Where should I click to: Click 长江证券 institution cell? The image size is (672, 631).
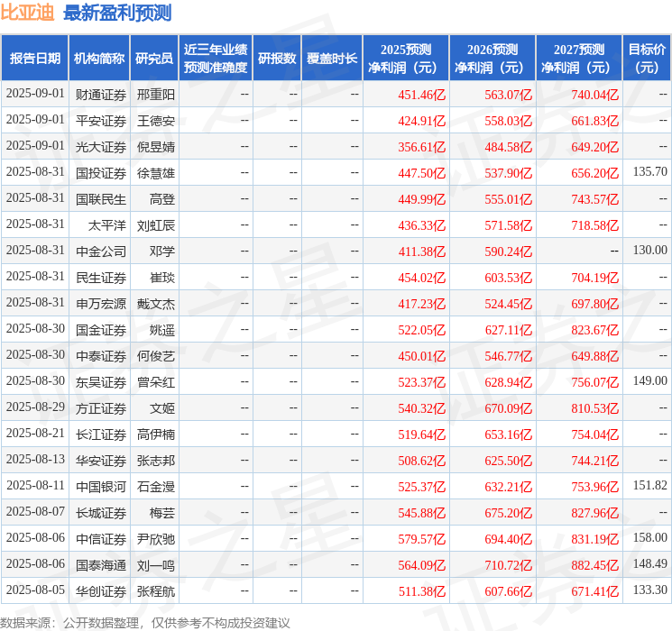pos(101,434)
